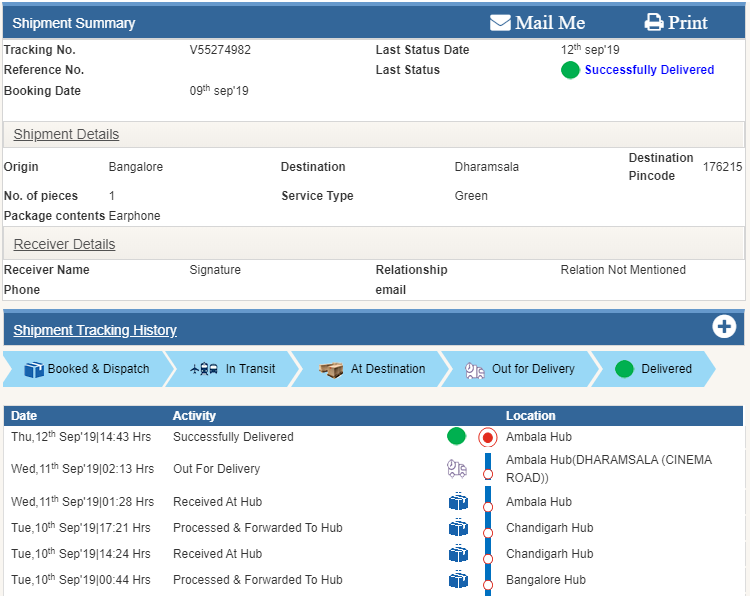Select the At Destination stage

click(373, 369)
